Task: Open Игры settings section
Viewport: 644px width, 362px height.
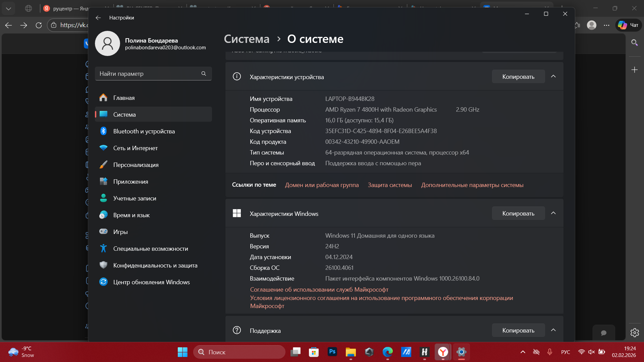Action: pos(120,232)
